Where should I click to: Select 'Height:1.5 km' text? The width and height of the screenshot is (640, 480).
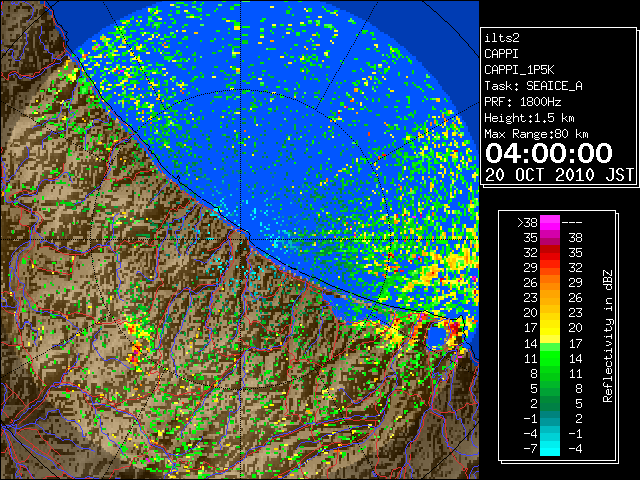(529, 118)
